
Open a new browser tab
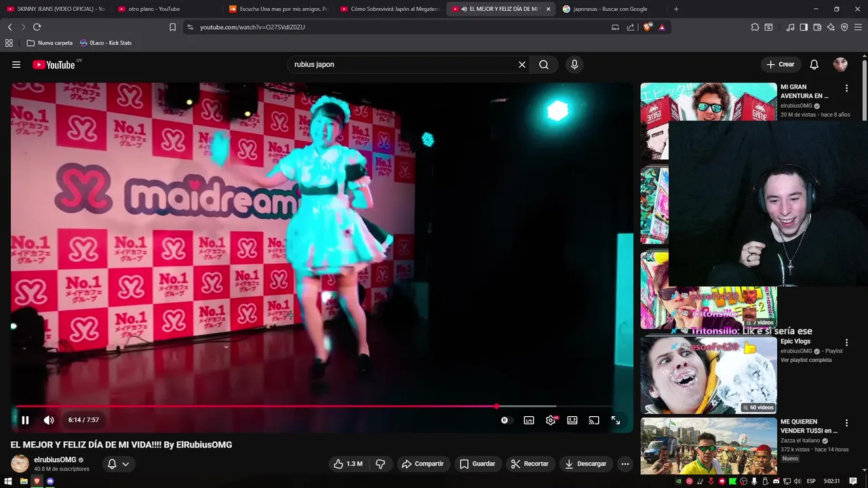coord(676,9)
